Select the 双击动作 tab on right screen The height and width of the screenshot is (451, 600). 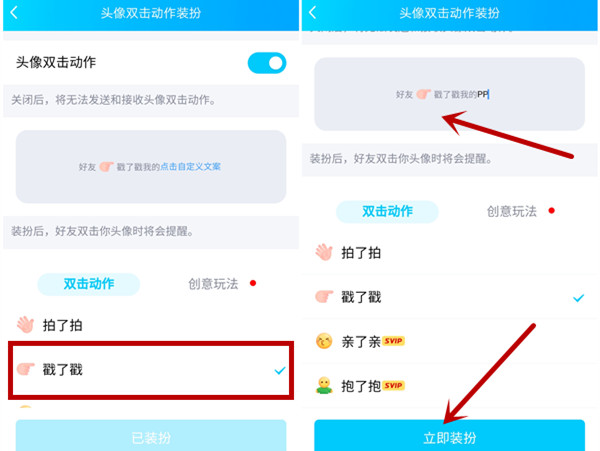pyautogui.click(x=387, y=211)
